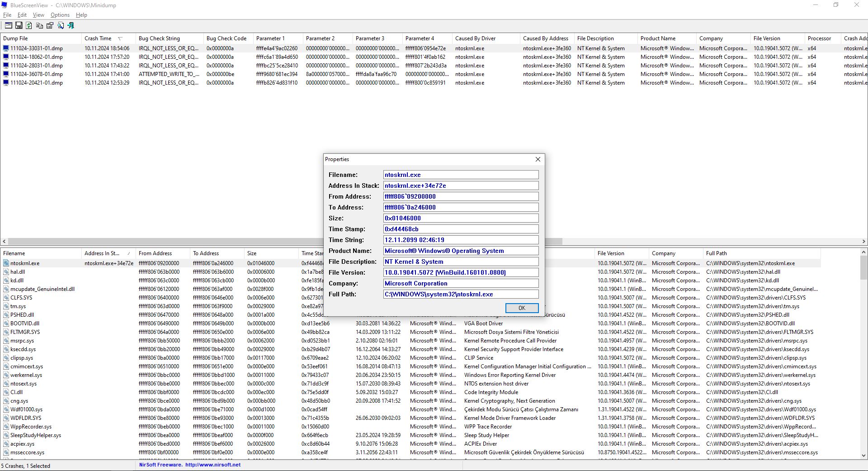
Task: Open the View menu
Action: pyautogui.click(x=38, y=15)
